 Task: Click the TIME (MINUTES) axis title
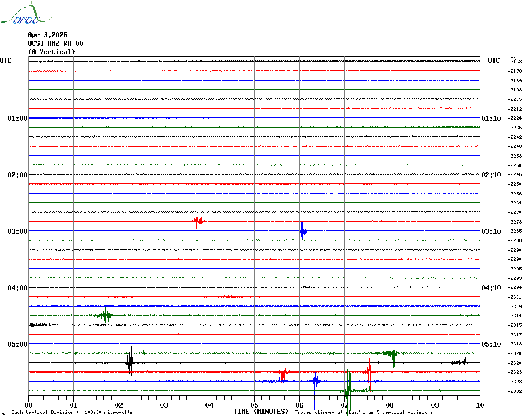coord(261,412)
